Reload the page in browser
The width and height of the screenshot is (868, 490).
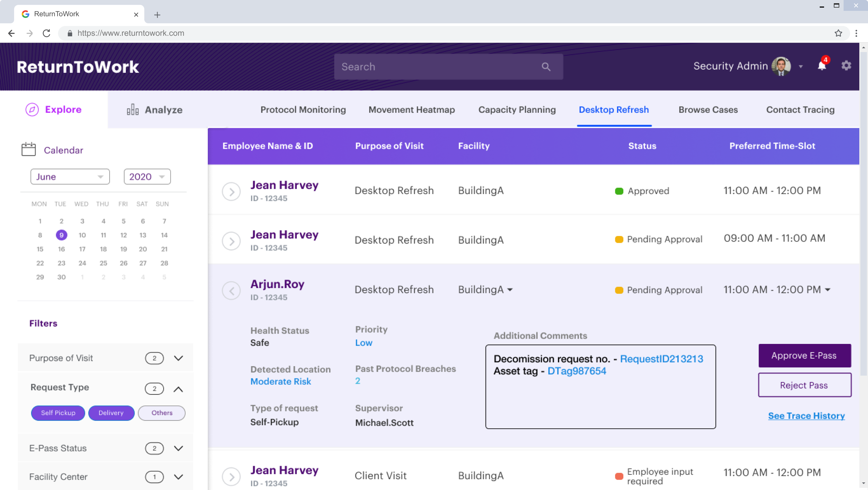(x=46, y=33)
